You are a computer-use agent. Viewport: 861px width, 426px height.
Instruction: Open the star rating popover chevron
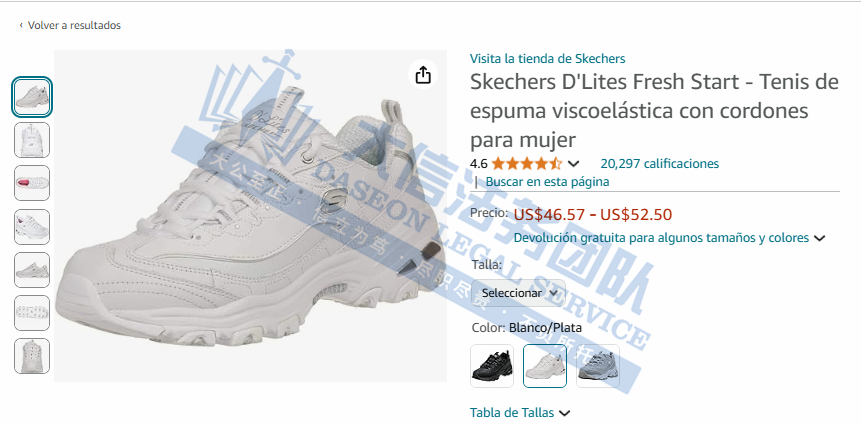(x=573, y=164)
